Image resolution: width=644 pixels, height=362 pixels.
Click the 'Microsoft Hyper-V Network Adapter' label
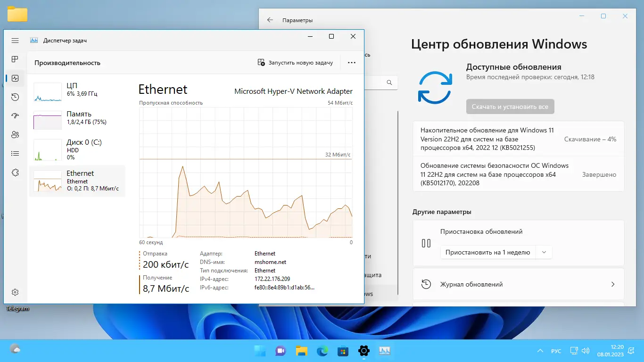[293, 91]
